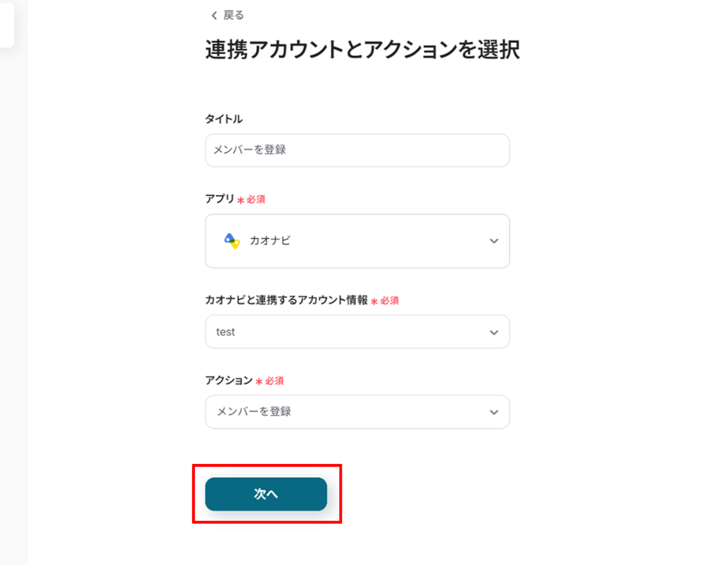Click the アクション field label

pyautogui.click(x=228, y=380)
